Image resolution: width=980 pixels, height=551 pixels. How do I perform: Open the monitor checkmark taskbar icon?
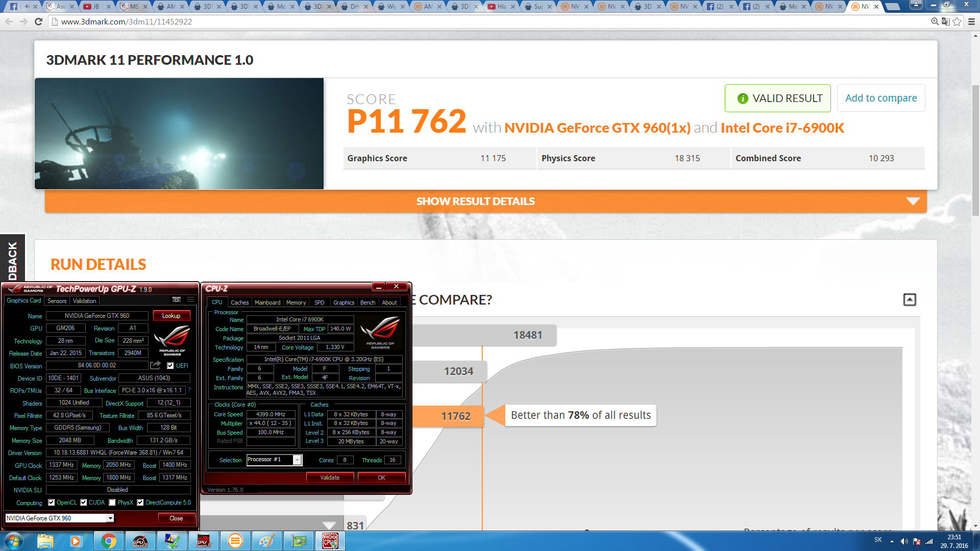tap(171, 541)
